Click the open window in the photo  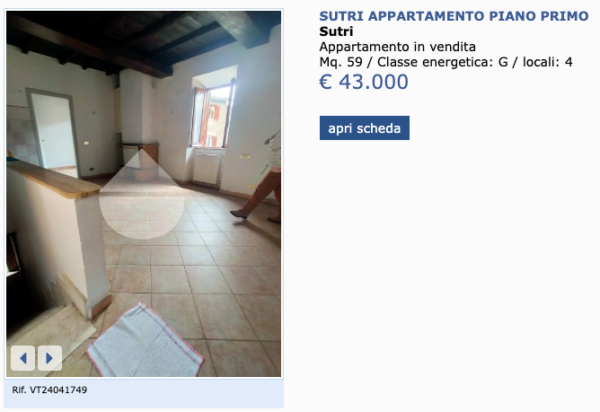pyautogui.click(x=213, y=114)
